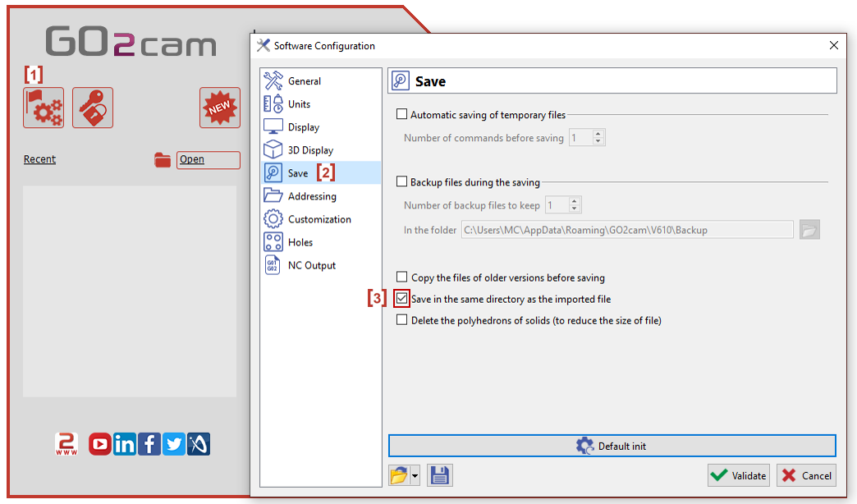Click the Recent link
This screenshot has width=857, height=504.
(39, 159)
